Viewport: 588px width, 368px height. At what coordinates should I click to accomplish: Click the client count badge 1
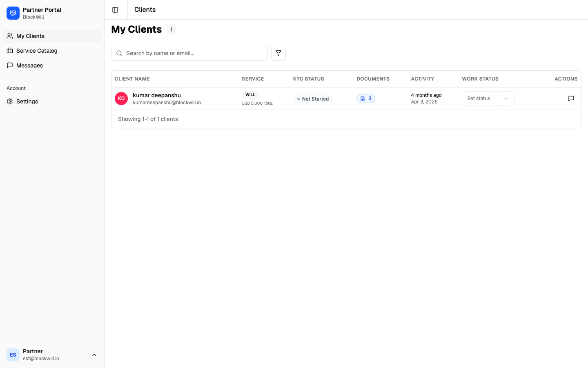171,29
